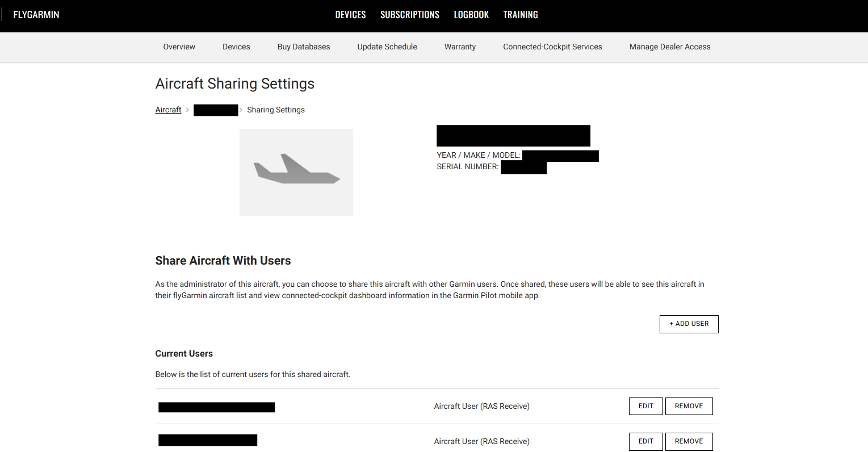Click second row's Aircraft User (RAS Receive) text
The height and width of the screenshot is (452, 868).
tap(482, 442)
